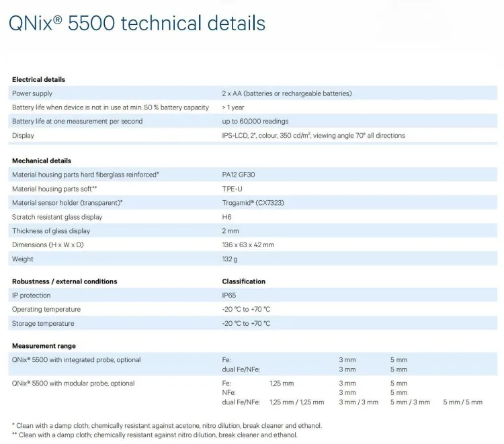
Task: Click the 'PA12 GF30' value
Action: (239, 175)
